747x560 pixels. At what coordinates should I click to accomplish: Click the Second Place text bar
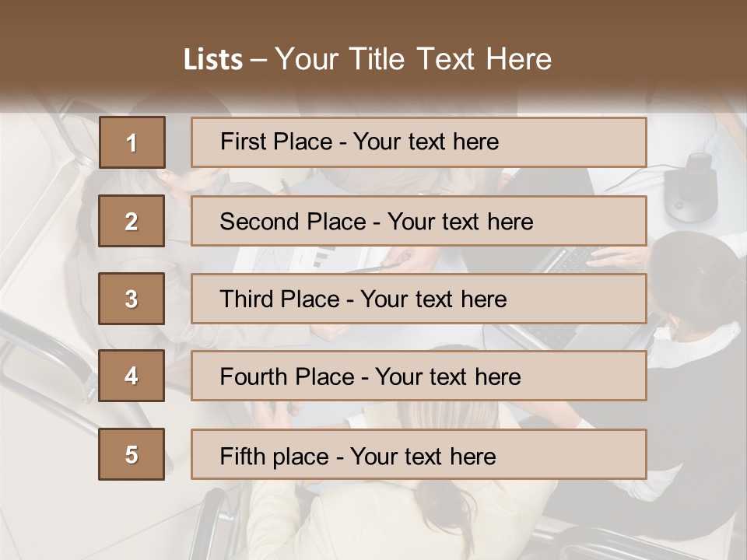click(x=419, y=221)
